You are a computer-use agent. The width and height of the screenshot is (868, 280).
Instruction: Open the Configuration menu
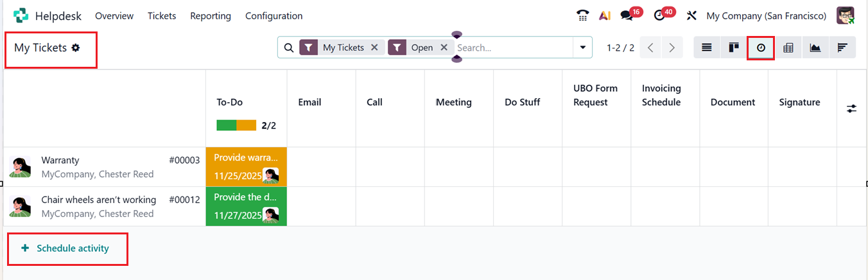point(273,15)
